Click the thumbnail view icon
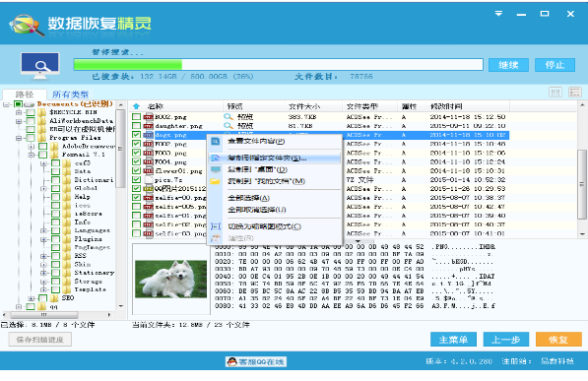Viewport: 588px width, 381px height. [555, 93]
